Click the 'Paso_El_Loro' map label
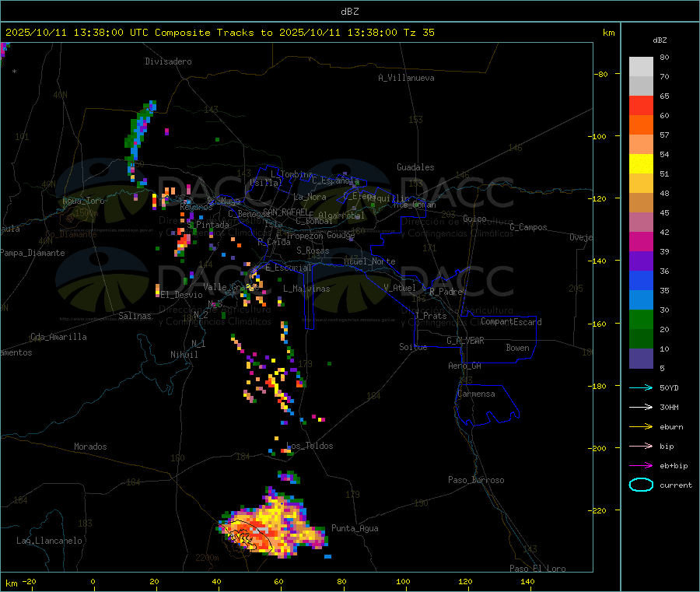Image resolution: width=700 pixels, height=592 pixels. point(537,569)
